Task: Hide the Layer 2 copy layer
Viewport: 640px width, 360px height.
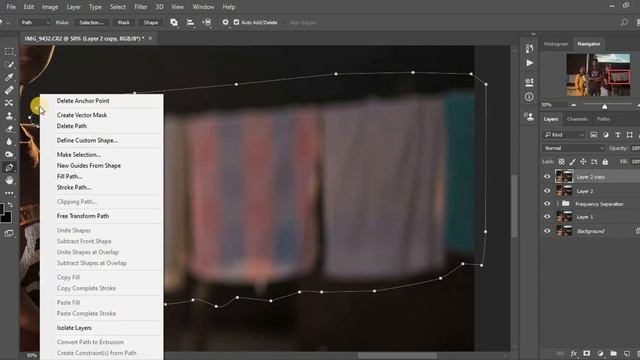Action: point(547,177)
